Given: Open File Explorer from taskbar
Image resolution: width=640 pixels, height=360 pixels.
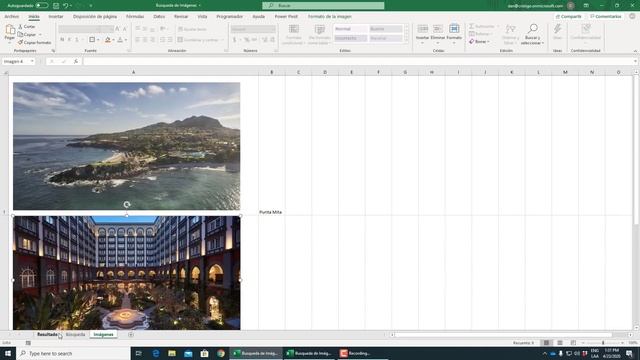Looking at the screenshot, I should tap(172, 353).
